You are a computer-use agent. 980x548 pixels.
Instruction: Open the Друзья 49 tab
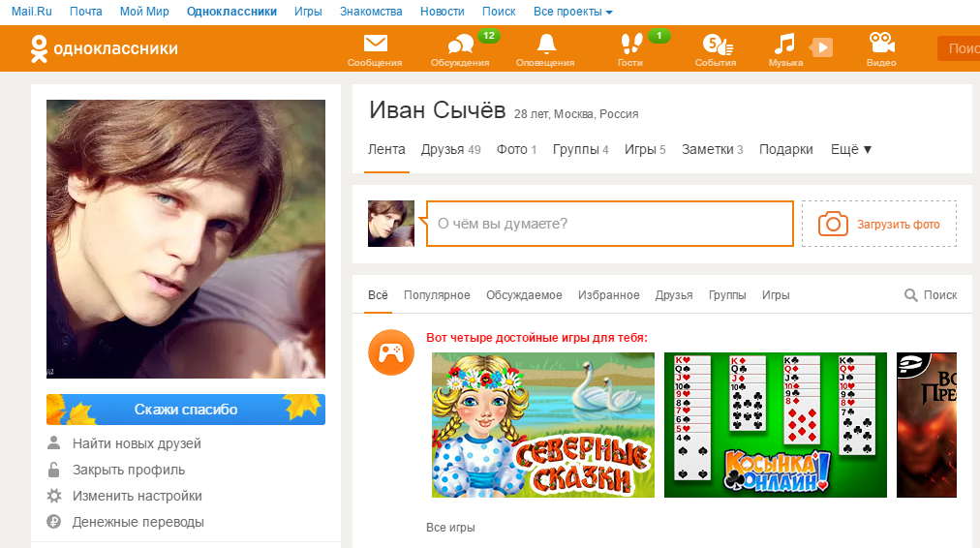tap(450, 149)
